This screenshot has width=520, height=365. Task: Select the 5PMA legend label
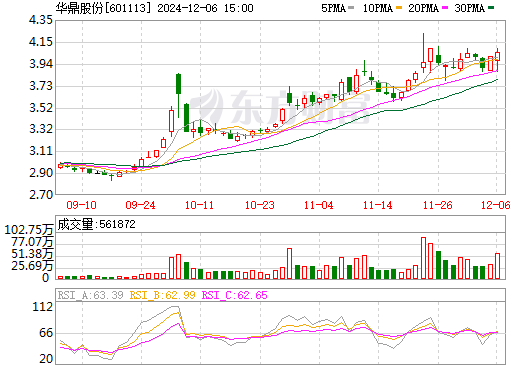pos(333,8)
